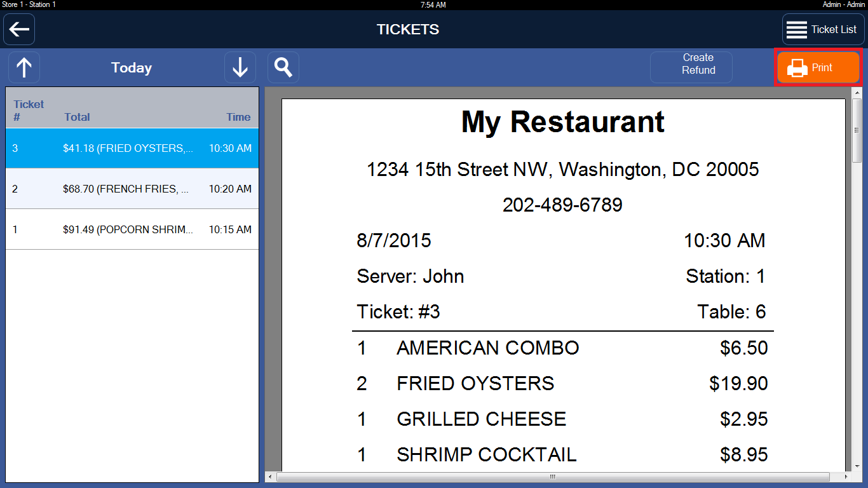Print the selected ticket receipt
Image resolution: width=868 pixels, height=488 pixels.
[818, 67]
